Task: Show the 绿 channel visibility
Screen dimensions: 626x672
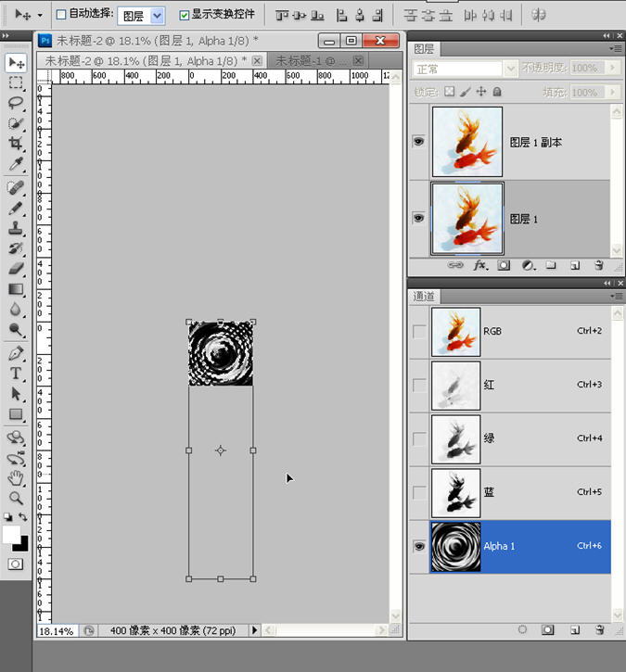Action: click(x=419, y=438)
